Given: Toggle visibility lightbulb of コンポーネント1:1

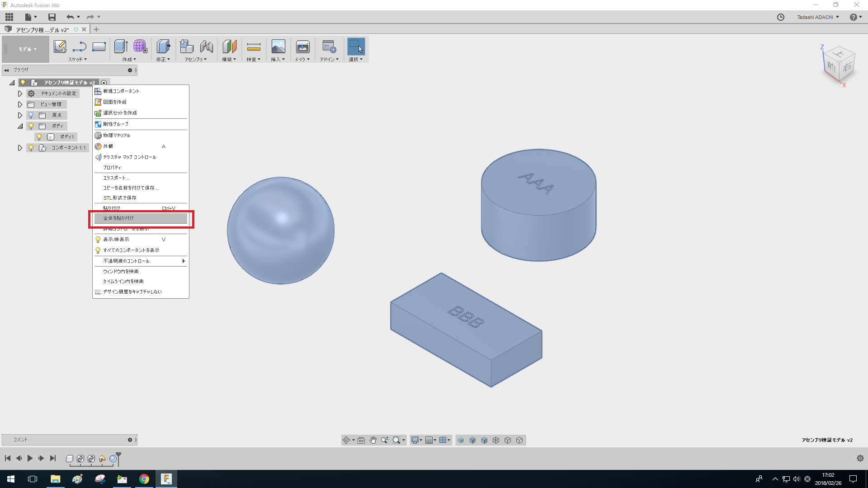Looking at the screenshot, I should pyautogui.click(x=31, y=148).
